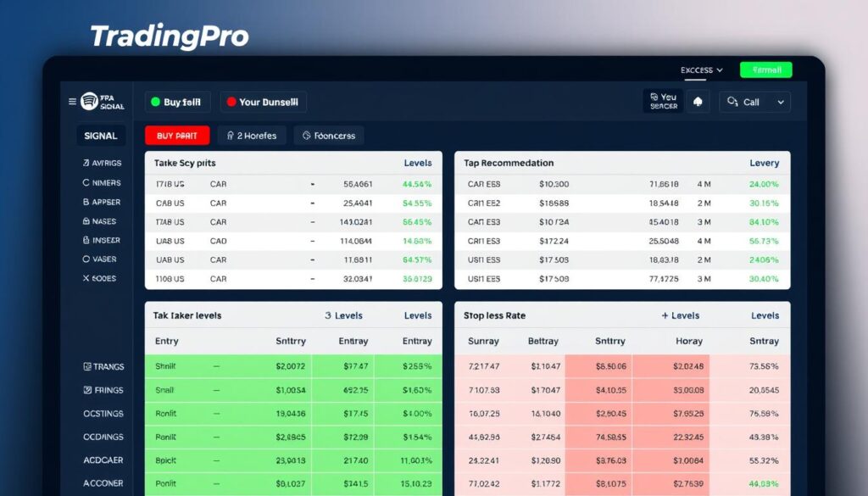The image size is (868, 496).
Task: Expand the + Levels option in Stop less Rate
Action: (680, 315)
